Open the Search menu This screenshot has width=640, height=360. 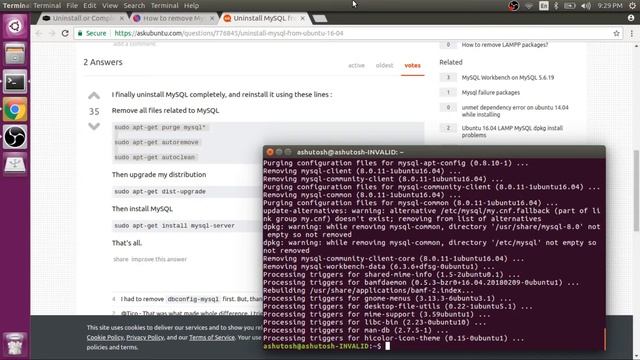pos(134,6)
